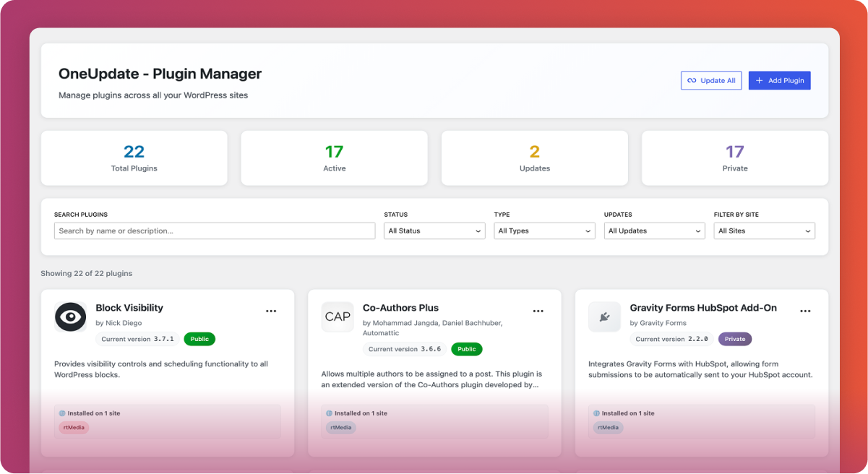Screen dimensions: 868x474
Task: Select the Private plugins stat card
Action: [734, 158]
